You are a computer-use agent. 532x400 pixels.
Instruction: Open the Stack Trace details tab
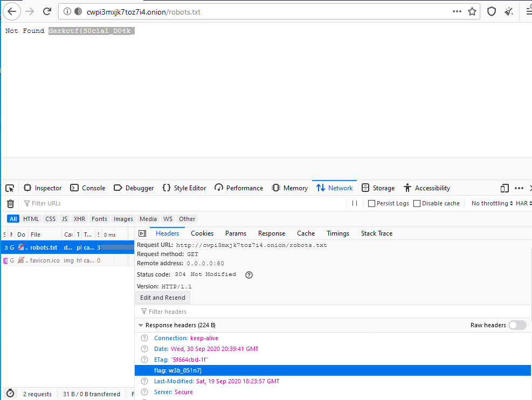377,233
